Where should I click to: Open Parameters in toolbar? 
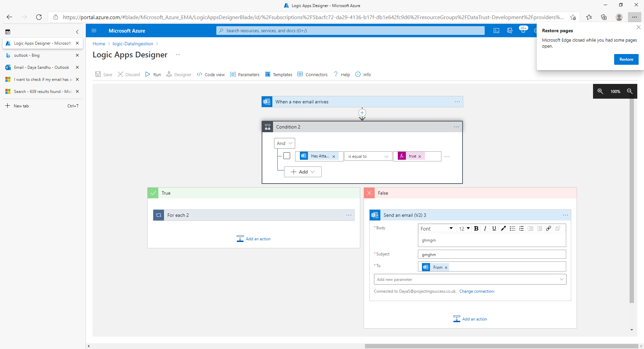(x=245, y=74)
